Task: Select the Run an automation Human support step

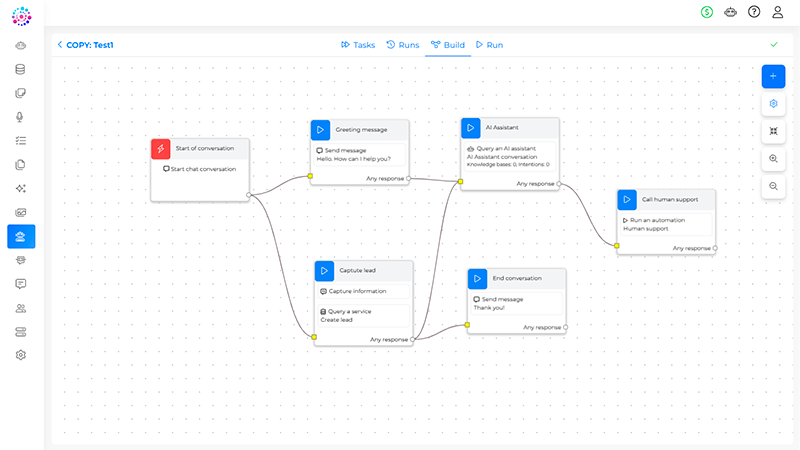Action: pyautogui.click(x=666, y=224)
